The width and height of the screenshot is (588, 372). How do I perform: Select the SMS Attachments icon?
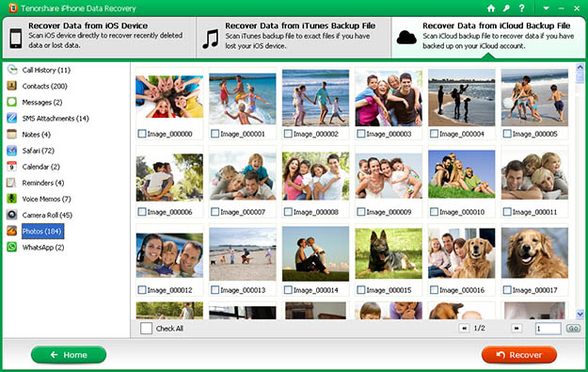[x=12, y=119]
